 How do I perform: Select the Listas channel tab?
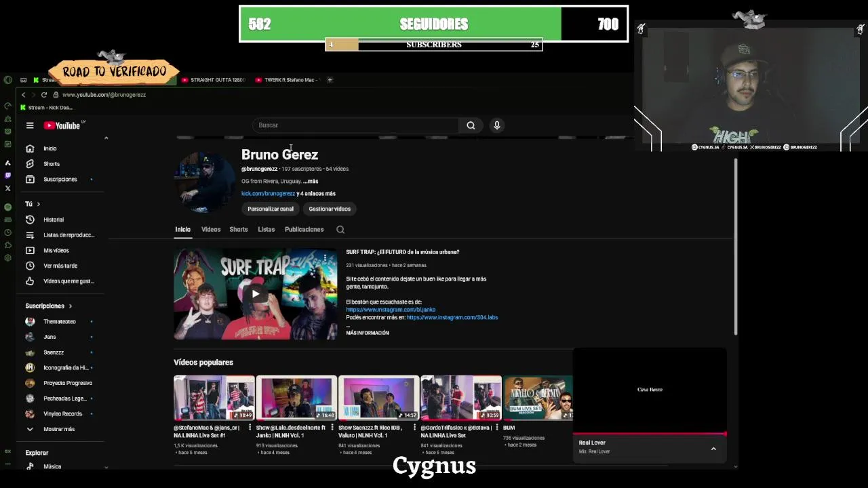click(x=267, y=230)
